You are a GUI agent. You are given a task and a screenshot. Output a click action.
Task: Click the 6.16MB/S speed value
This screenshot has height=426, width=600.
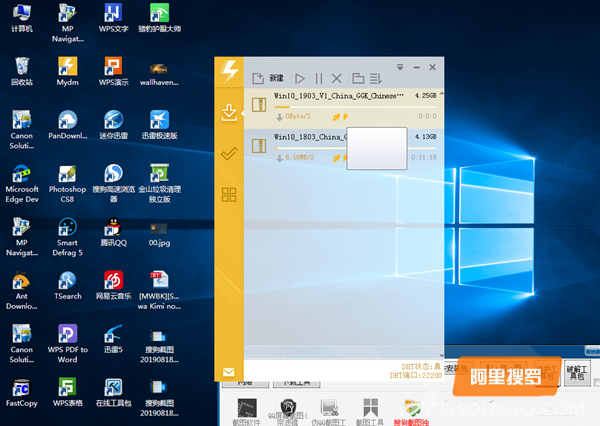[300, 157]
